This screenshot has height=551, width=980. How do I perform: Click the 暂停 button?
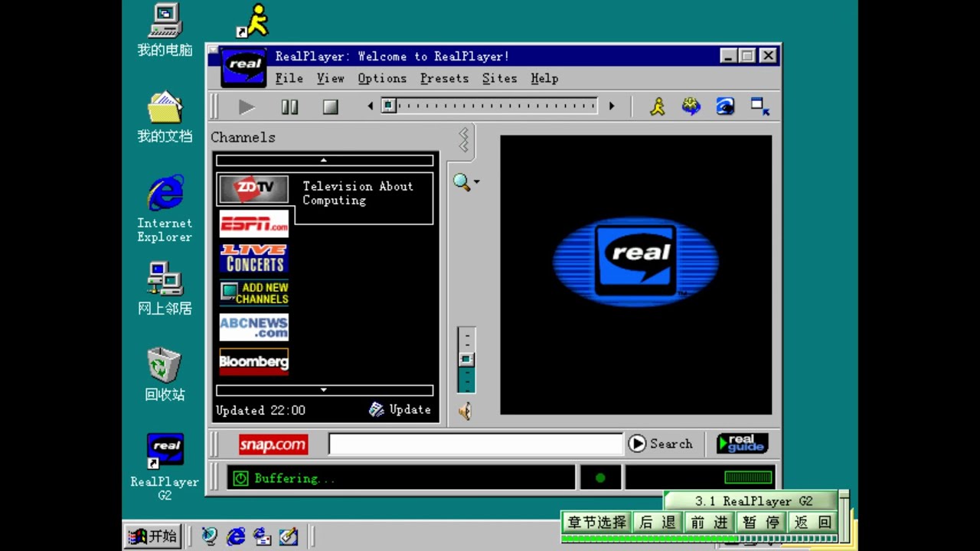click(x=761, y=522)
